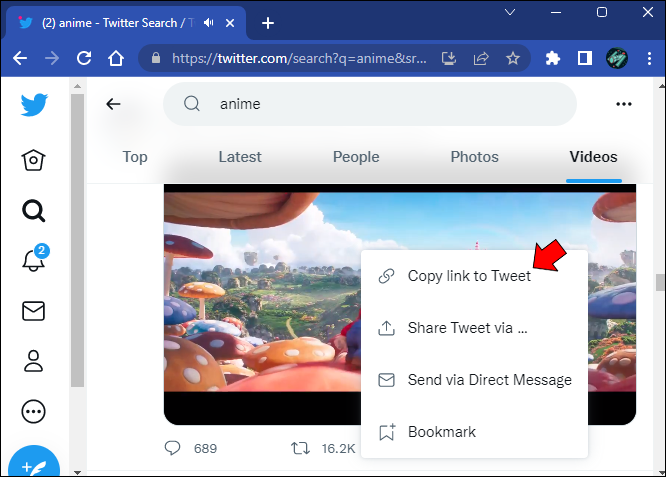666x477 pixels.
Task: Close the anime Twitter Search tab
Action: (230, 23)
